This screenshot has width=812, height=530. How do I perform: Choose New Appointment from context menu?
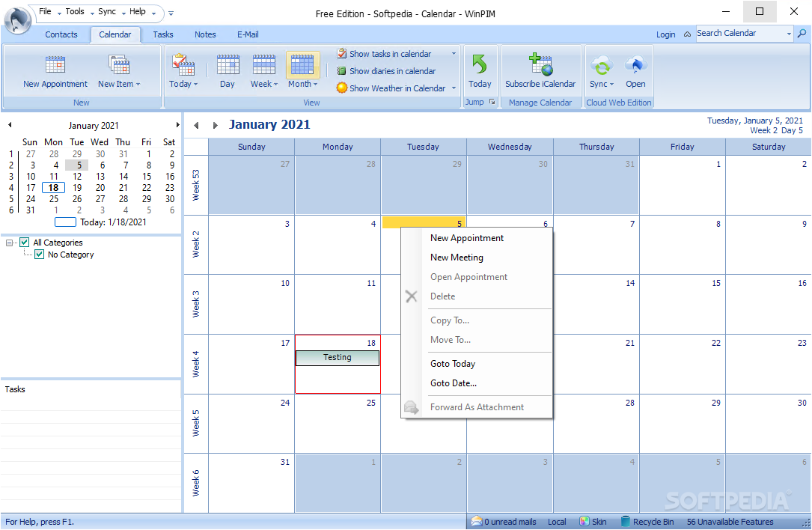(x=477, y=238)
